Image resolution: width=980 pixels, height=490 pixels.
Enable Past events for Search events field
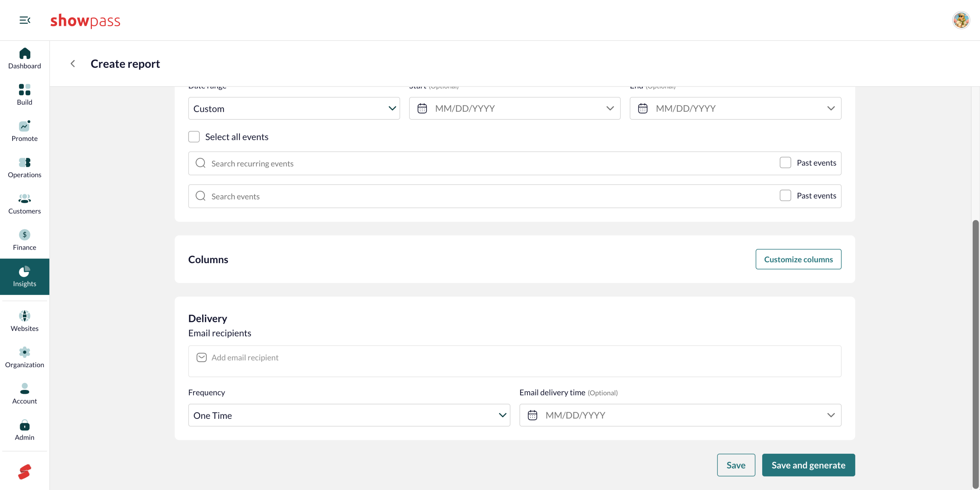pos(785,196)
